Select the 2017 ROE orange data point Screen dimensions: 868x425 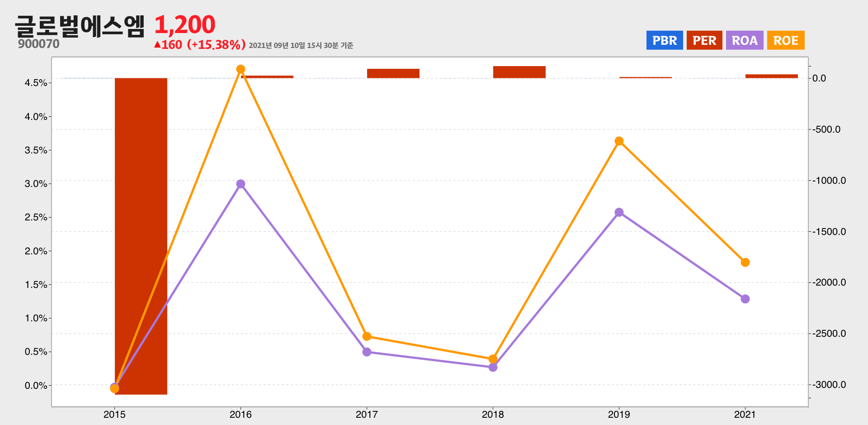(367, 336)
